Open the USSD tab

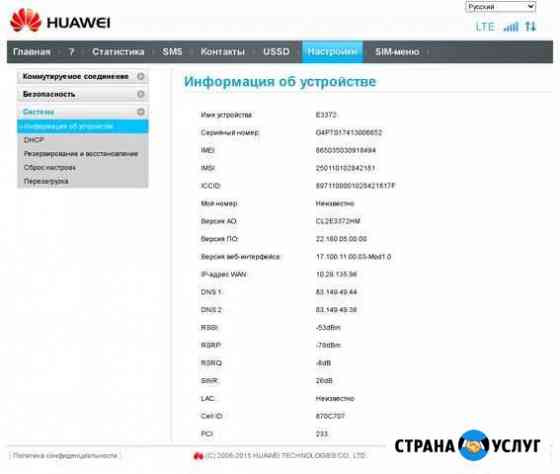pos(276,52)
